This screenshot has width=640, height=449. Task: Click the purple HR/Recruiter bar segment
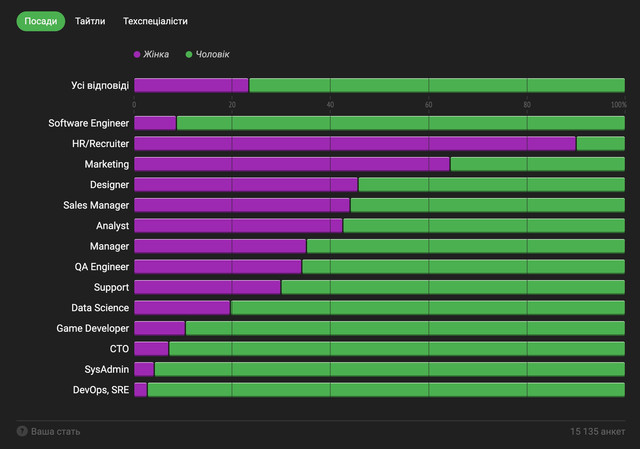[354, 143]
